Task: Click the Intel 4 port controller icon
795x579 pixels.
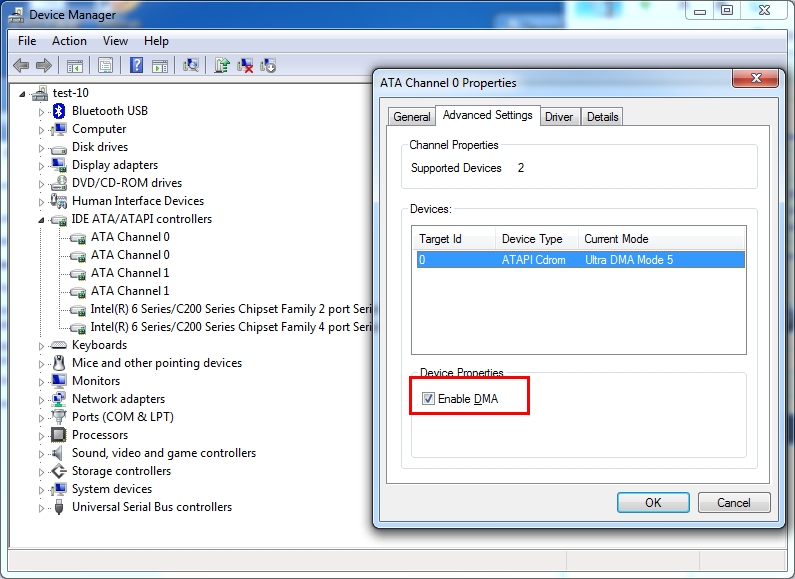Action: [78, 328]
